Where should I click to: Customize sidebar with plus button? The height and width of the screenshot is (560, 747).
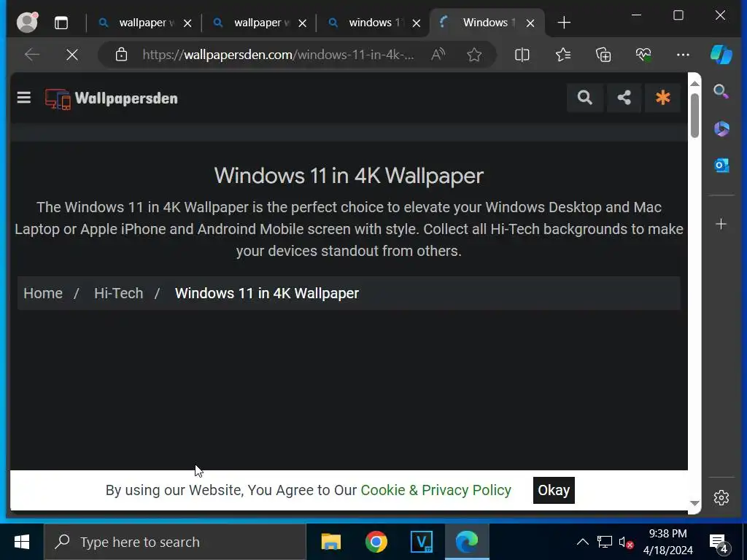(x=721, y=224)
